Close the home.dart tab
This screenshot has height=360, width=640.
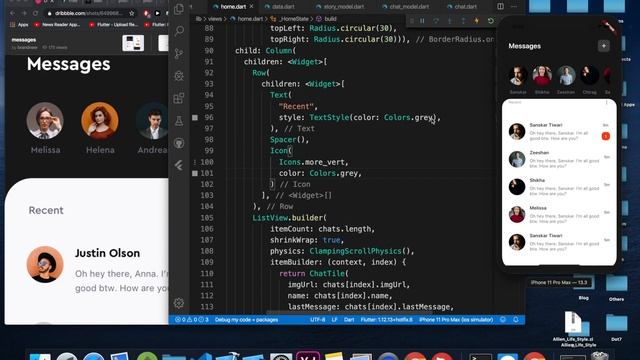(251, 7)
